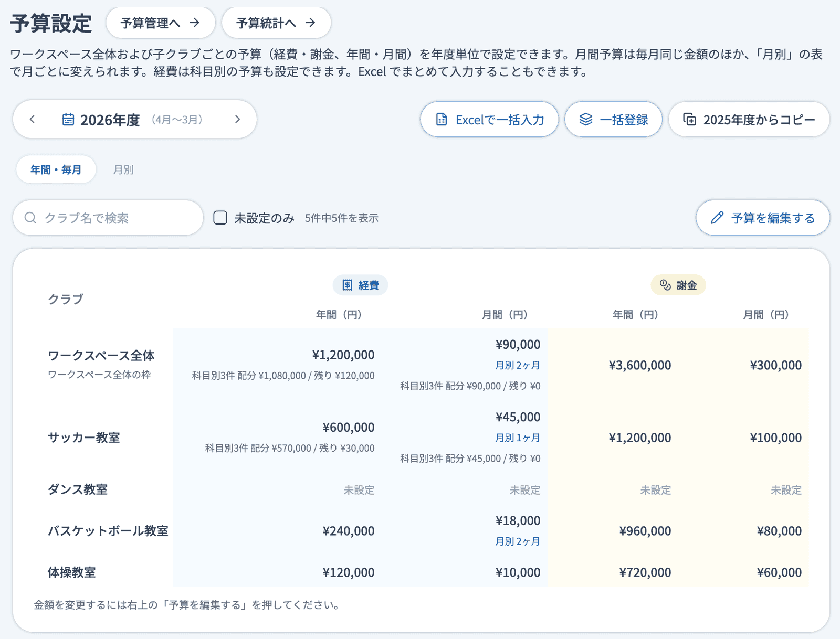Select the ダンス教室 row name

click(78, 489)
